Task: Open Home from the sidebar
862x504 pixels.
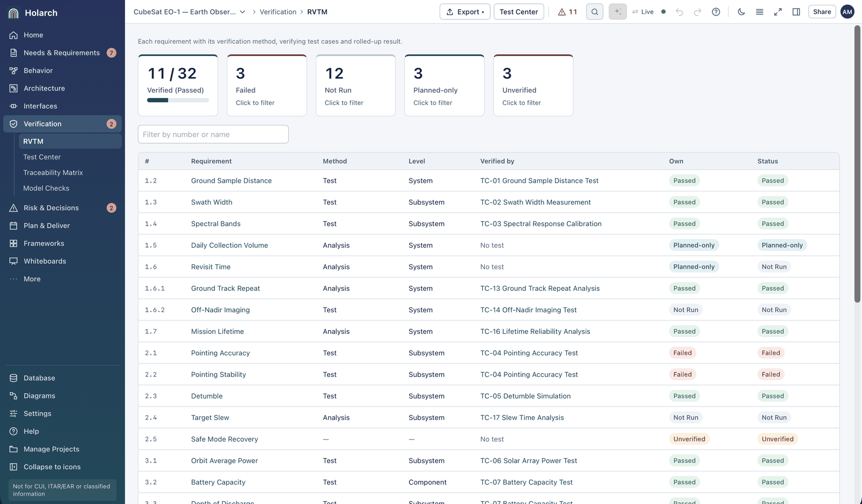Action: coord(62,35)
